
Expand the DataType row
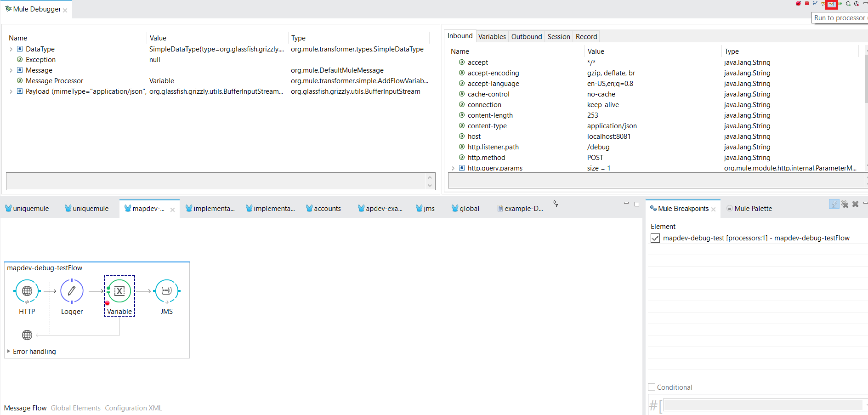[x=11, y=49]
